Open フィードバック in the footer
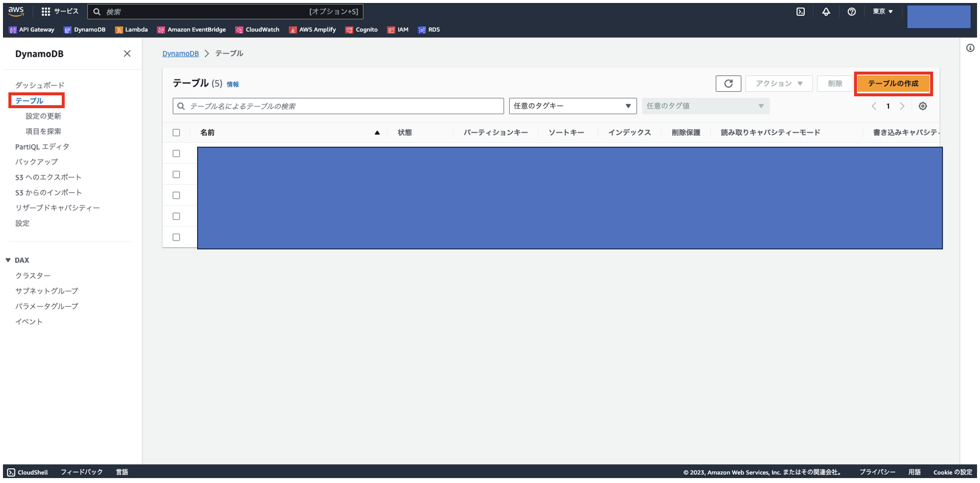980x483 pixels. 82,472
